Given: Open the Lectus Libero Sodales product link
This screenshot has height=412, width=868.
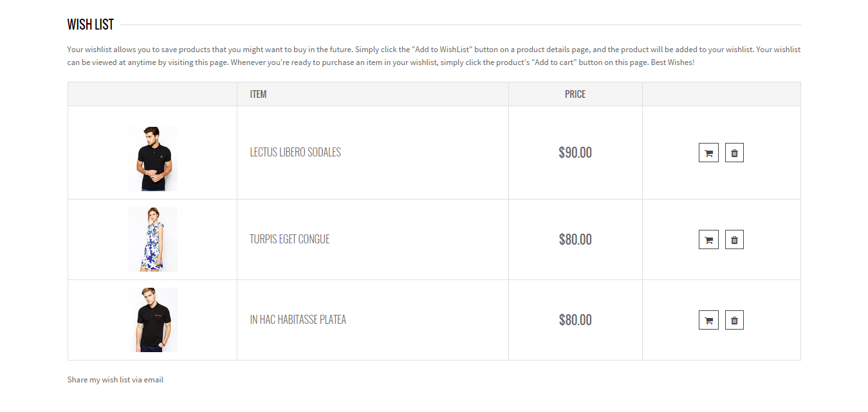Looking at the screenshot, I should [x=295, y=153].
